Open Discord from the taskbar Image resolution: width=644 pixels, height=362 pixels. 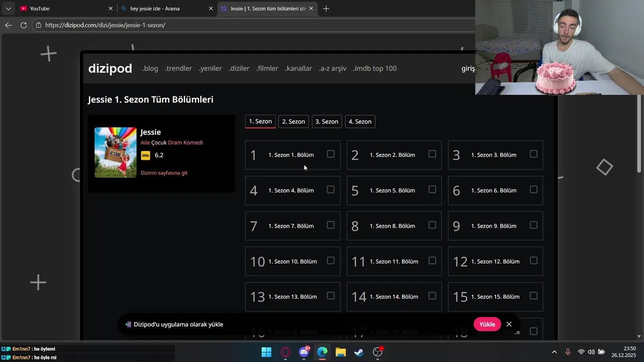click(304, 352)
